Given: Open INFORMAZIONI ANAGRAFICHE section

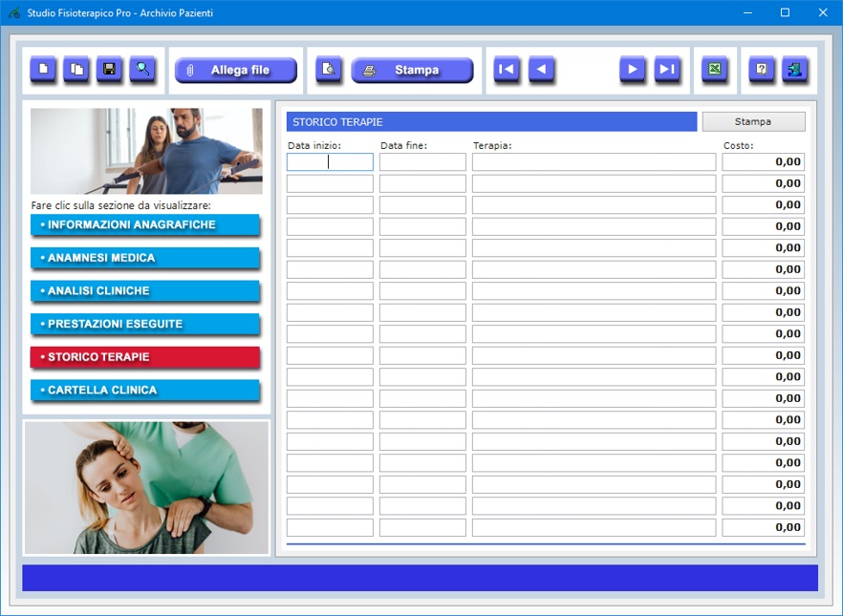Looking at the screenshot, I should pos(145,225).
